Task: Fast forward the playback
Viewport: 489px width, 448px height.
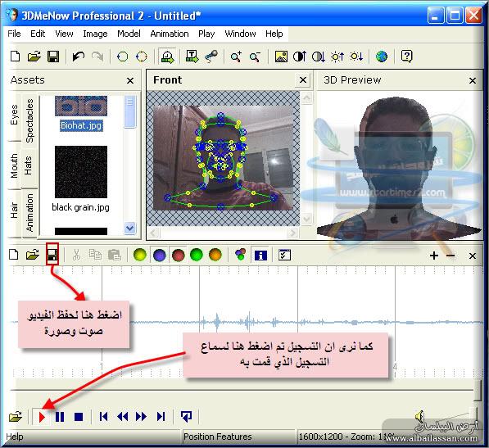Action: tap(141, 417)
